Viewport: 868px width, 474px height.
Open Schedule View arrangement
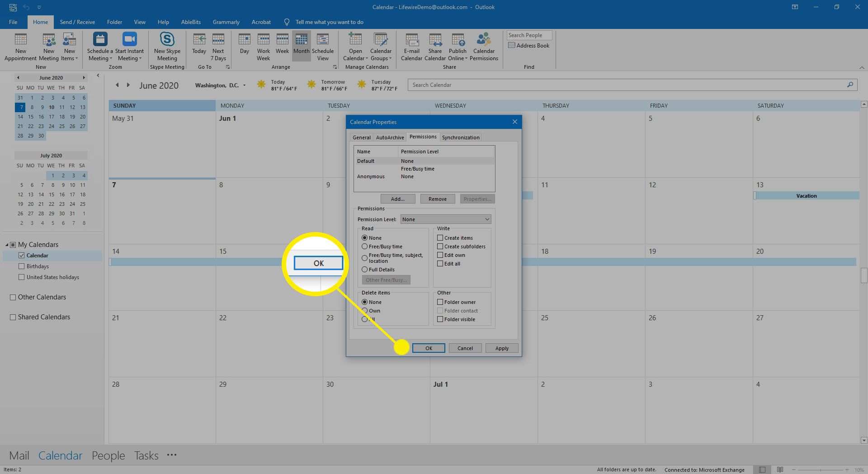click(323, 47)
